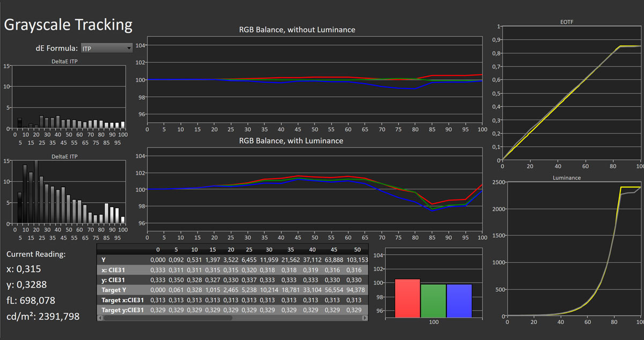
Task: Grab the horizontal scrollbar thumb below the table
Action: click(167, 318)
